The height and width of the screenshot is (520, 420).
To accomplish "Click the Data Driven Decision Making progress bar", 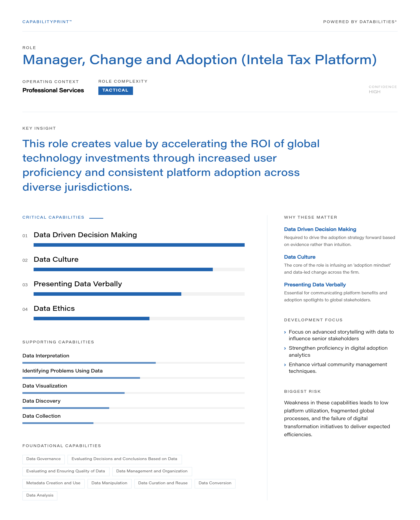I will [x=139, y=245].
